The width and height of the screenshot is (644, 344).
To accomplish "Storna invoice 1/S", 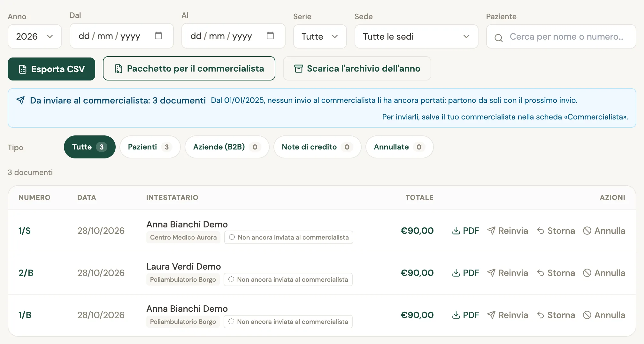I will click(556, 231).
